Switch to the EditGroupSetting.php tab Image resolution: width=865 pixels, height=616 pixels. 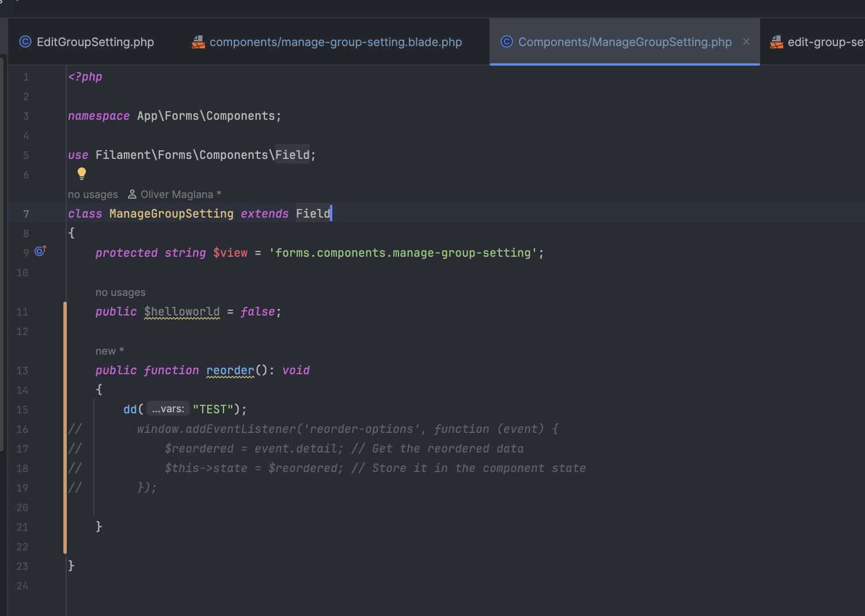[87, 42]
